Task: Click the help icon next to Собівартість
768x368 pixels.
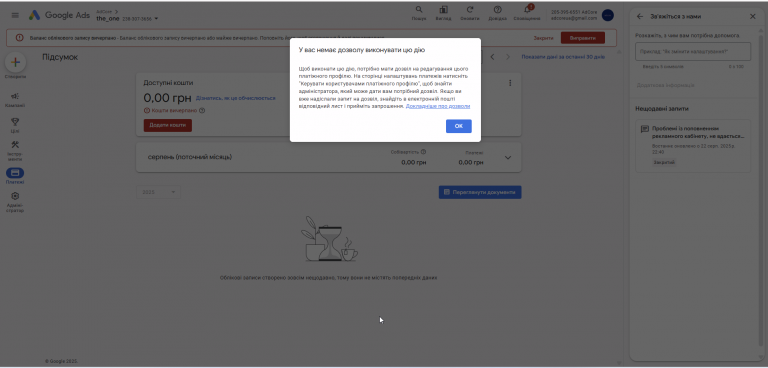Action: (x=423, y=152)
